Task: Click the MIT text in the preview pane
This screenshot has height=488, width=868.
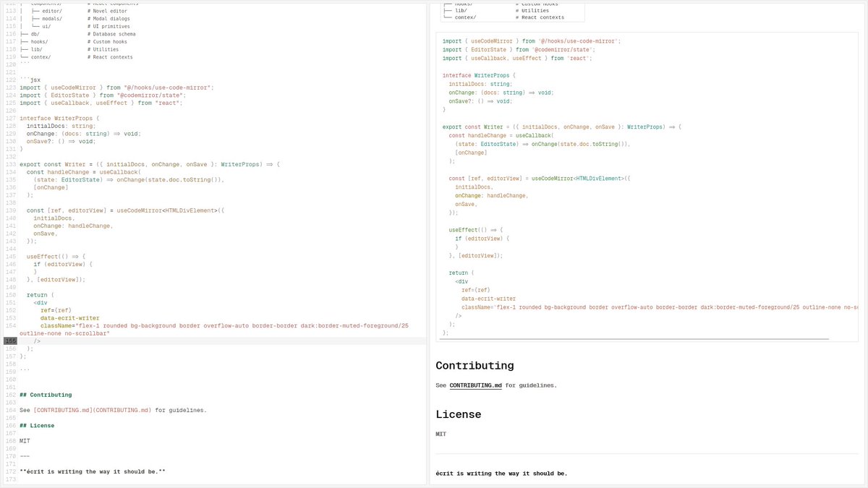Action: coord(441,434)
